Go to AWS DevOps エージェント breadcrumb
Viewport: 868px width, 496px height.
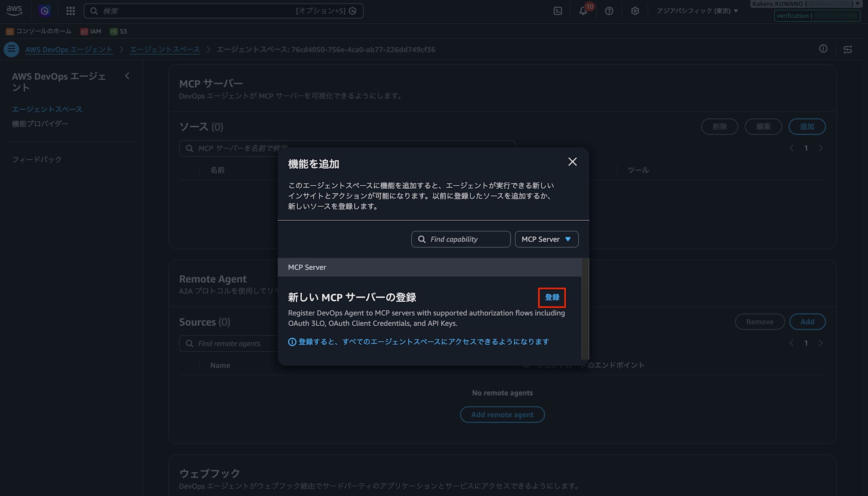click(x=69, y=49)
